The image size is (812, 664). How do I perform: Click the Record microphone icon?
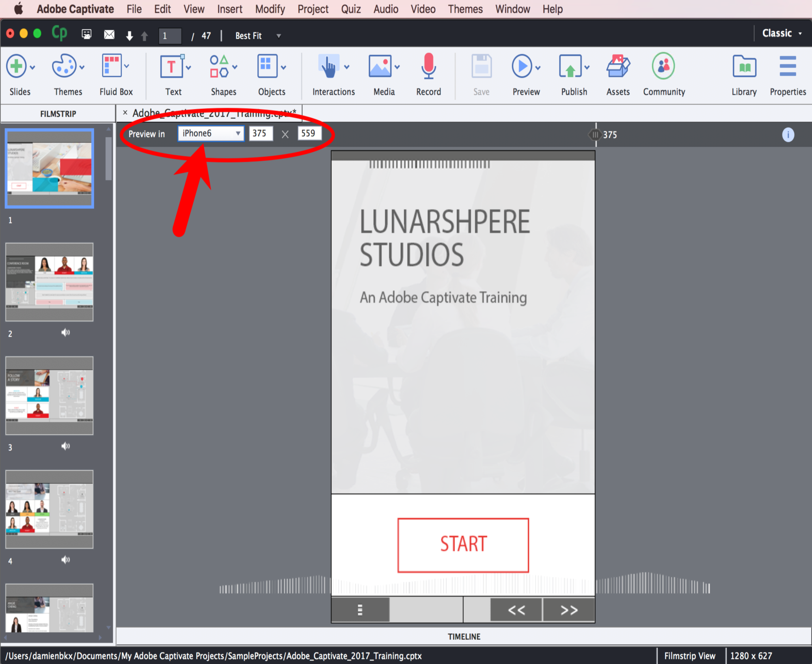pyautogui.click(x=428, y=66)
